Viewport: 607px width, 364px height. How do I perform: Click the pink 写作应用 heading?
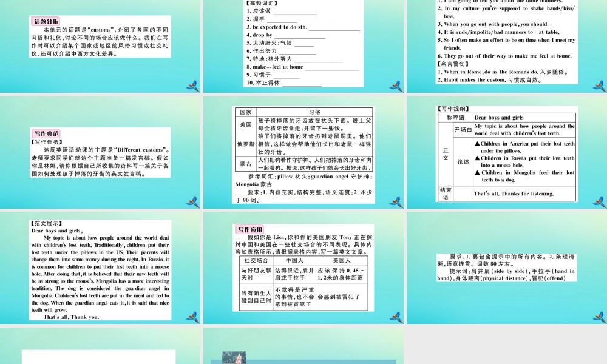(249, 229)
